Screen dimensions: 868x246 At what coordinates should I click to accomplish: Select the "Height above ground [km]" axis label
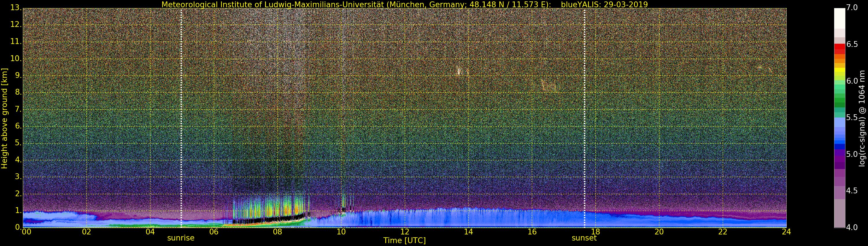tap(4, 118)
